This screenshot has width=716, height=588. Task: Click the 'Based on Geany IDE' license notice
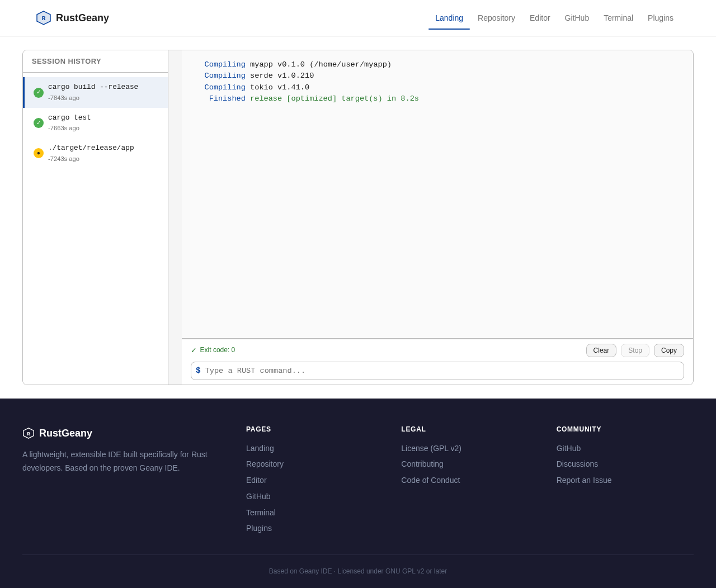pos(358,571)
